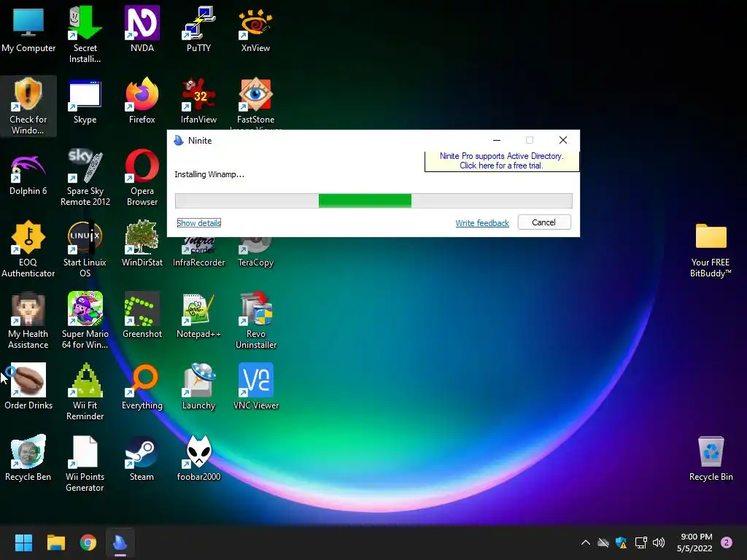This screenshot has height=560, width=747.
Task: Open Revo Uninstaller icon
Action: (255, 320)
